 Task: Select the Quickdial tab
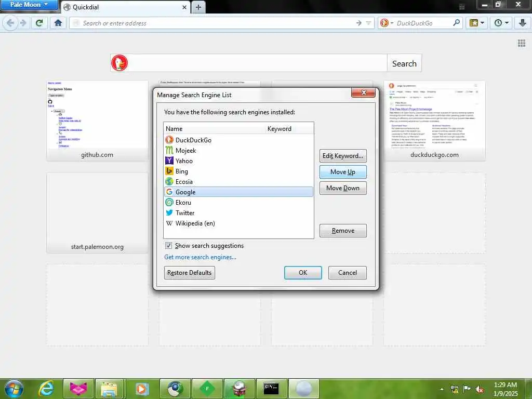(x=126, y=7)
